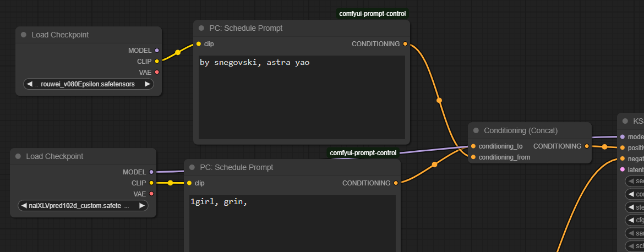Click clip input socket of '1girl, grin' prompt node
The image size is (644, 252).
(x=189, y=183)
